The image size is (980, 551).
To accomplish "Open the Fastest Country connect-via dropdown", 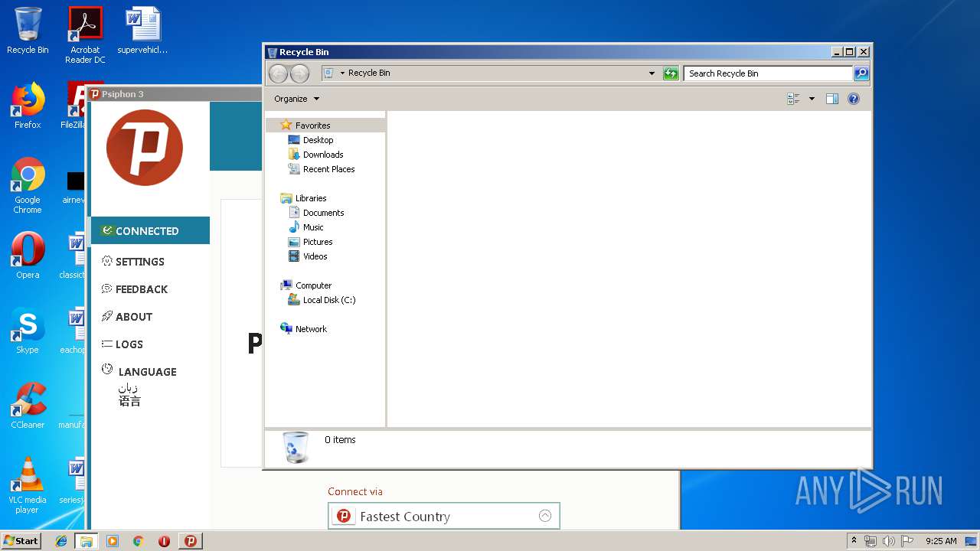I will click(444, 516).
